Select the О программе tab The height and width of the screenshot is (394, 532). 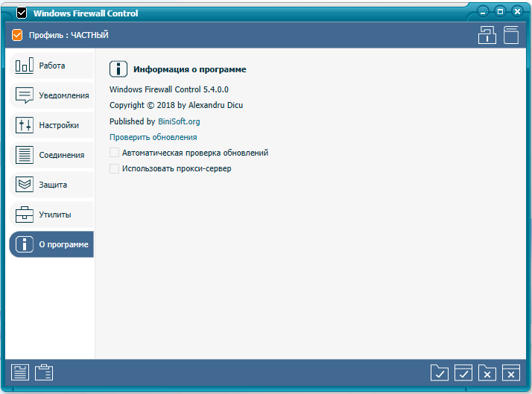[x=51, y=244]
